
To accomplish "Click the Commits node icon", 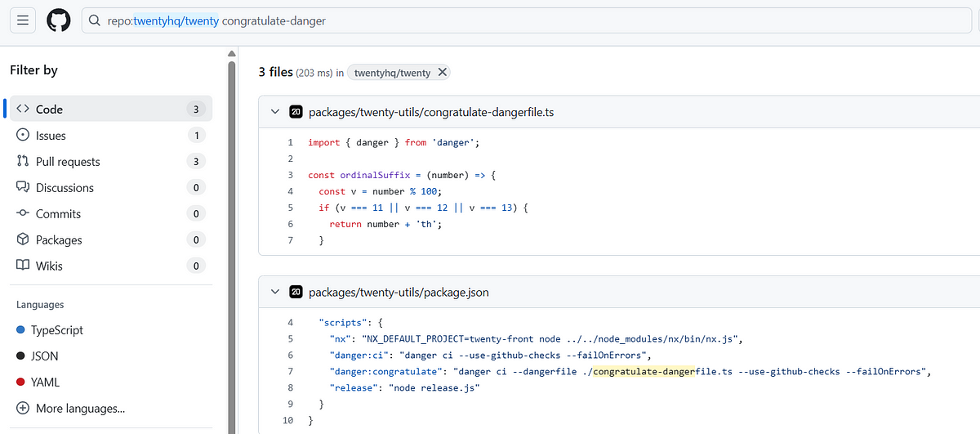I will pos(23,213).
